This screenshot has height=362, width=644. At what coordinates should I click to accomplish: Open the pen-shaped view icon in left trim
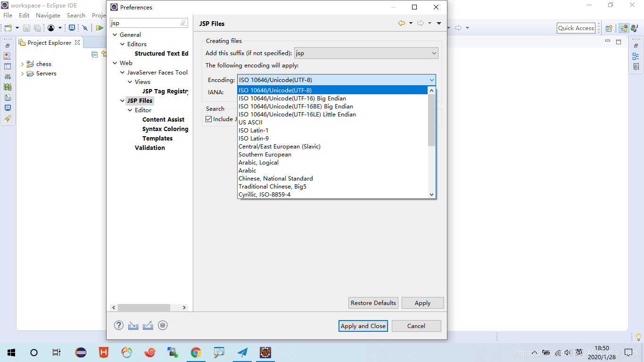pos(8,118)
